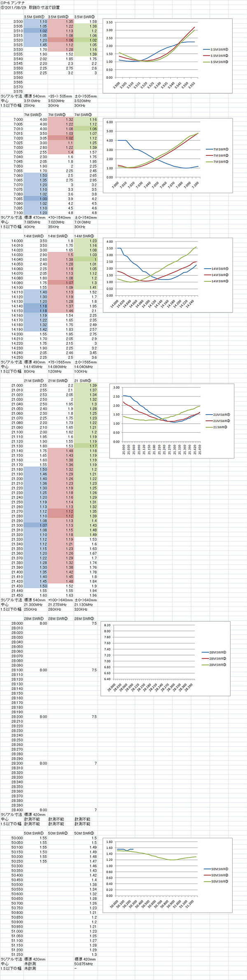Select the '120MHz' bandwidth cell
The width and height of the screenshot is (247, 980).
(x=54, y=371)
